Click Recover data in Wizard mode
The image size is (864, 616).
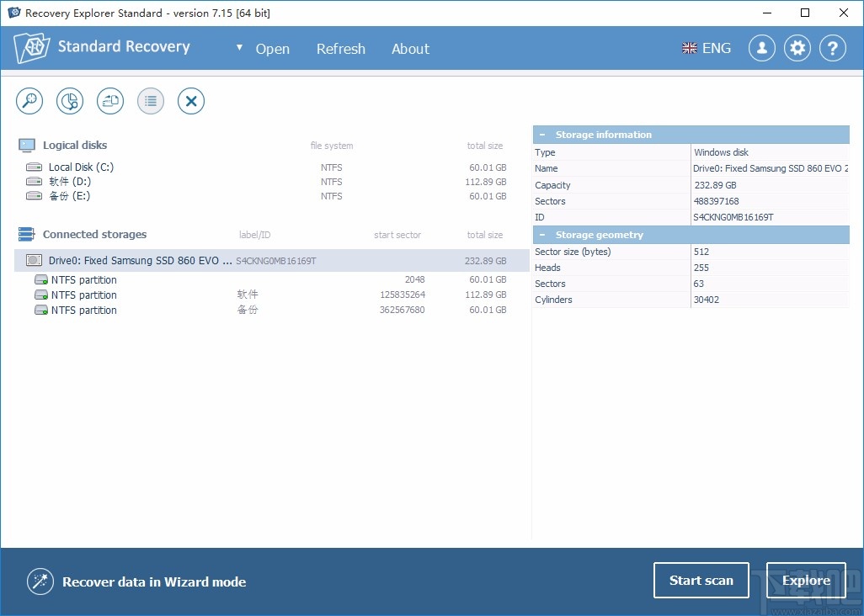pyautogui.click(x=154, y=581)
